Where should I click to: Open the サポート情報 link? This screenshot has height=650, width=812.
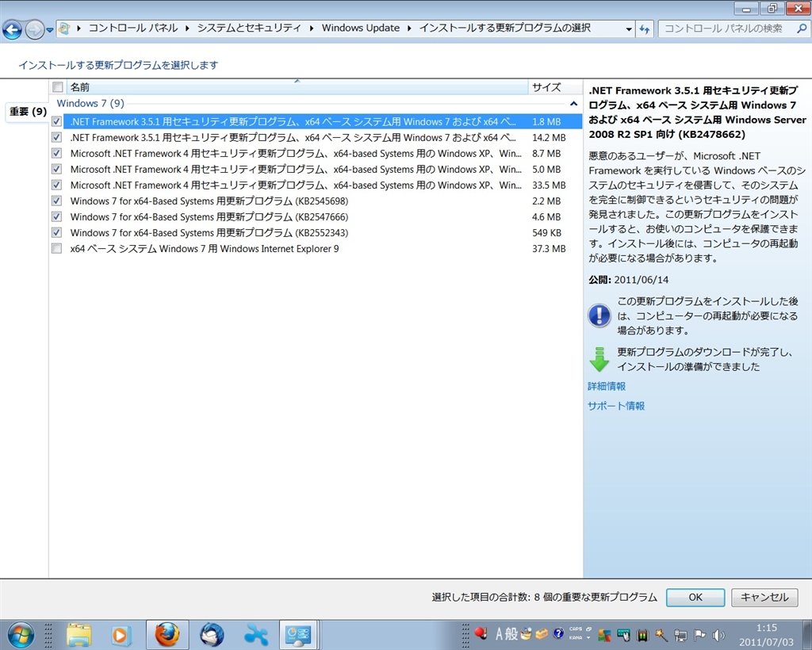point(615,406)
